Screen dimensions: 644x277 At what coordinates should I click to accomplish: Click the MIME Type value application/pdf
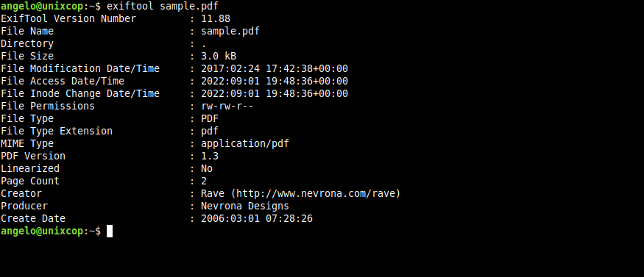(245, 144)
